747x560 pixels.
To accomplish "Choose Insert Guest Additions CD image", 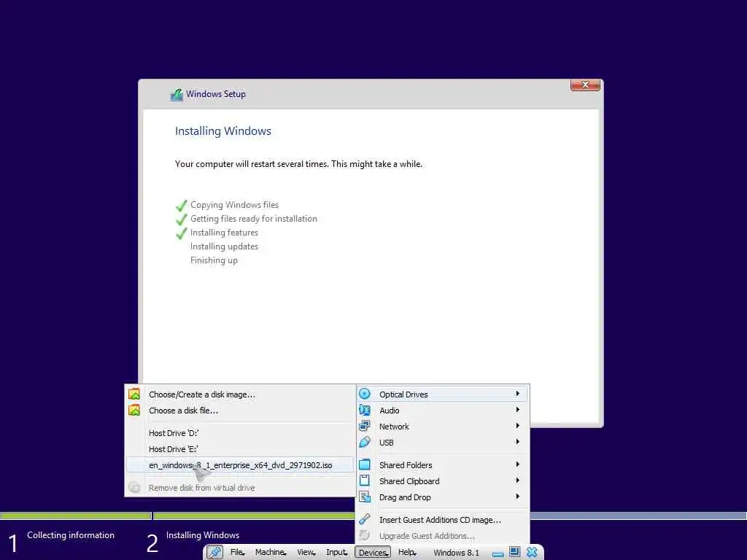I will tap(443, 520).
